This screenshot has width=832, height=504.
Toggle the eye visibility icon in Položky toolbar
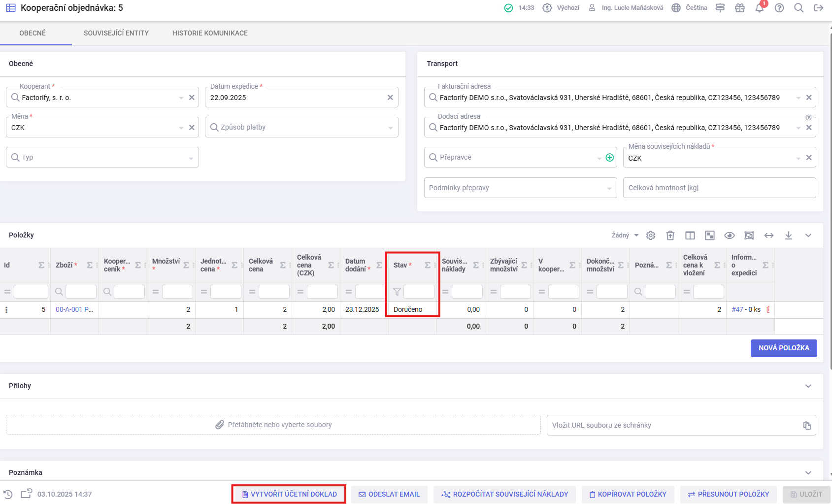pos(729,235)
